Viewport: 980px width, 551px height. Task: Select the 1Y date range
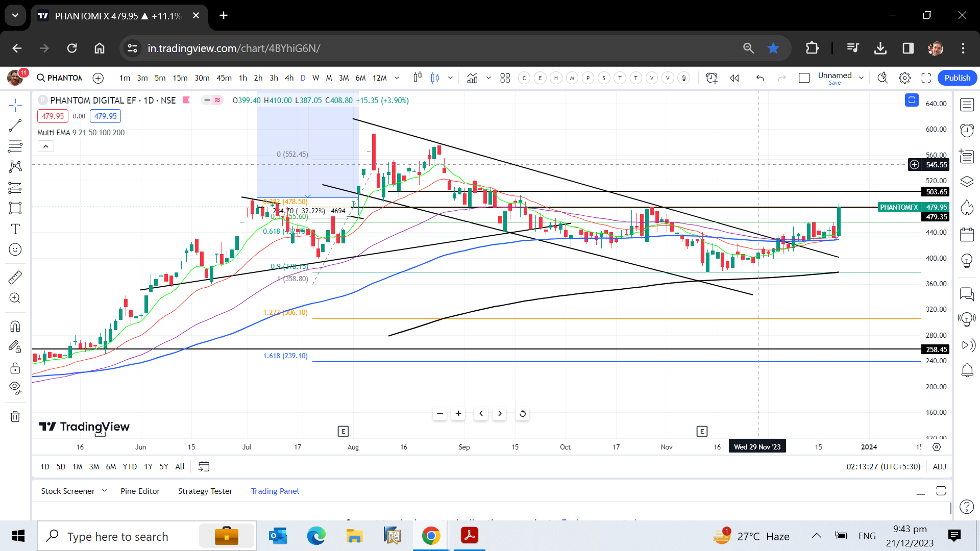click(148, 466)
